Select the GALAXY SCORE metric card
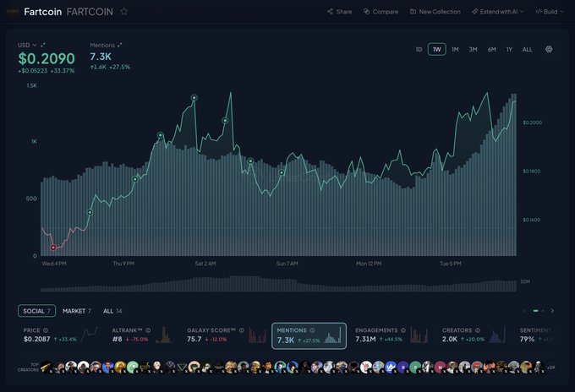575x392 pixels. pyautogui.click(x=227, y=335)
